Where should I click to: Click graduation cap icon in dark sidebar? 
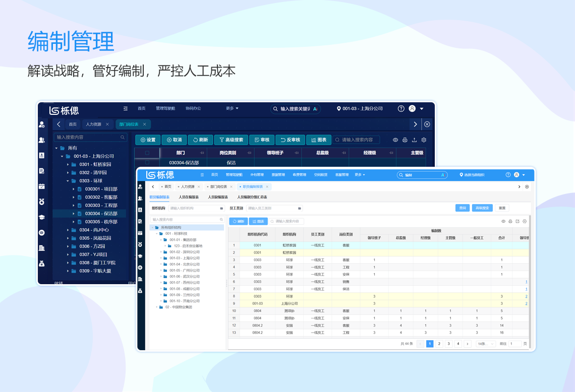pos(42,217)
